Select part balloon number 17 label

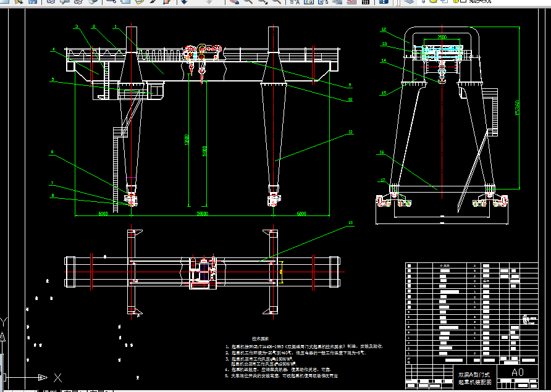(x=383, y=180)
